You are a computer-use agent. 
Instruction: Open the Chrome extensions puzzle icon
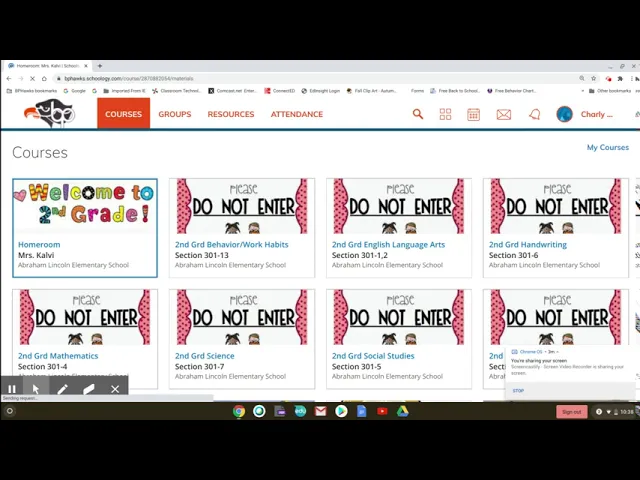[620, 78]
